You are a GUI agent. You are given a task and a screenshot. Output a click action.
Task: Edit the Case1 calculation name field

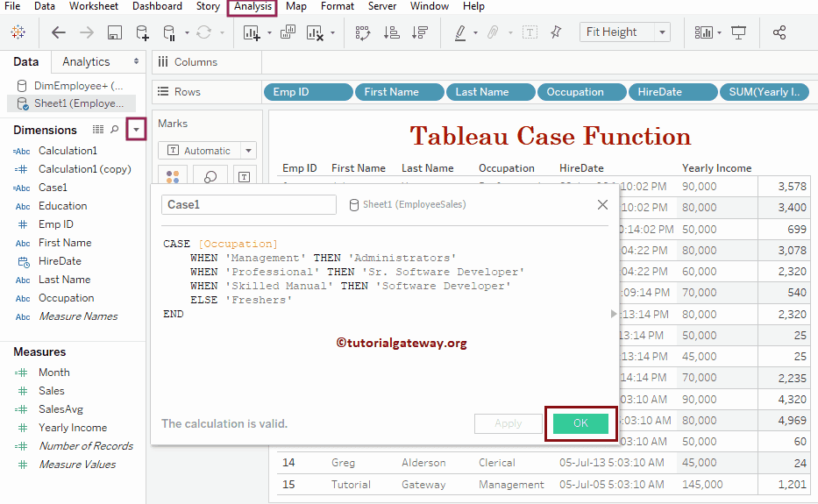[249, 204]
